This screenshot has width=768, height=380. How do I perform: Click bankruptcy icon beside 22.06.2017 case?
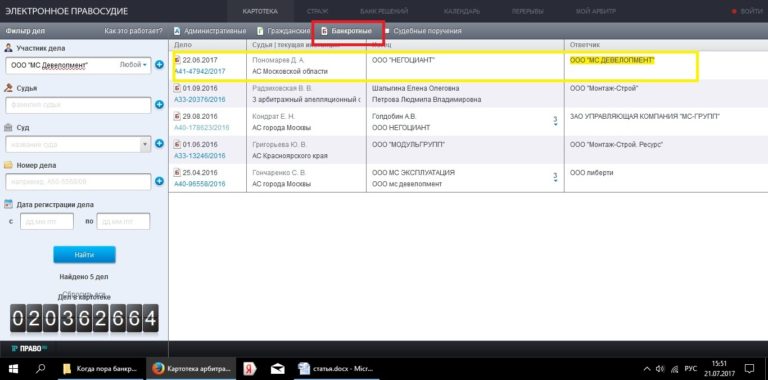tap(178, 60)
